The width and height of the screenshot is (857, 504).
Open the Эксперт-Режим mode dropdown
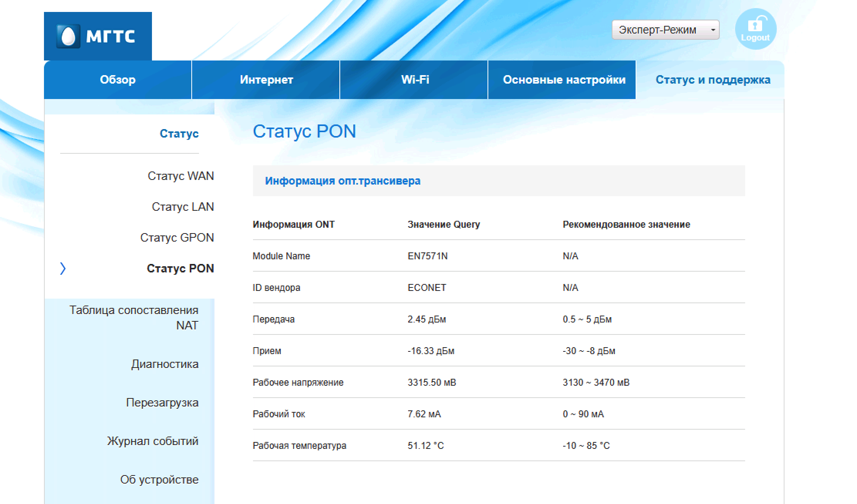coord(665,30)
